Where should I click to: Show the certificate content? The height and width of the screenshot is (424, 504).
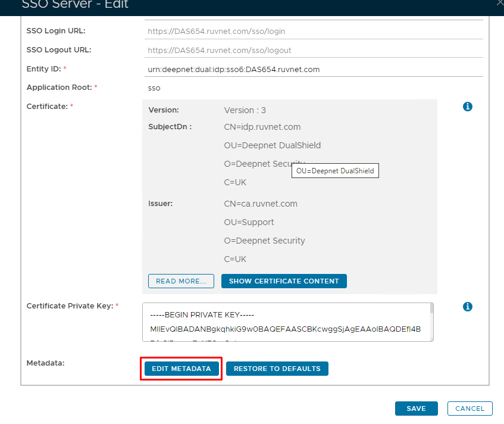click(x=284, y=281)
